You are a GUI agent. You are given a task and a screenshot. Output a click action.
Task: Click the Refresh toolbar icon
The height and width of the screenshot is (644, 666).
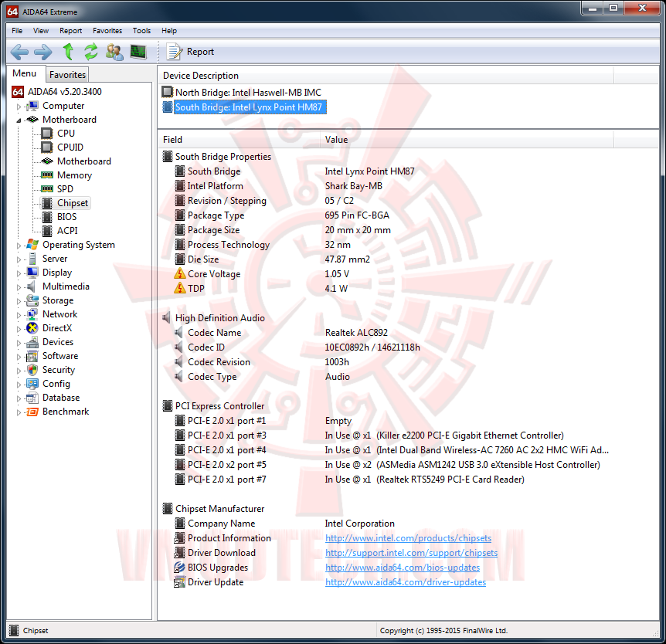[x=91, y=52]
